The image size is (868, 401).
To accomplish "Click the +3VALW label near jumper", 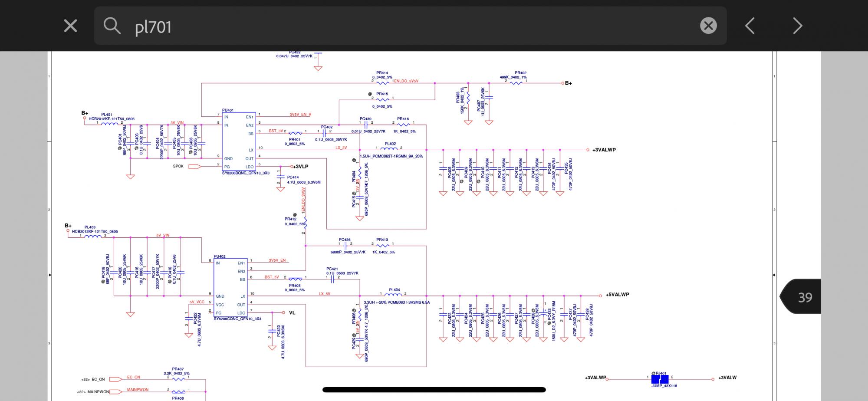I will [727, 378].
